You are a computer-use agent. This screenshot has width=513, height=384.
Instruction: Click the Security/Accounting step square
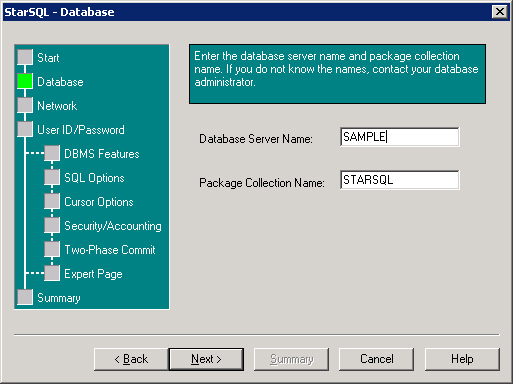(x=52, y=225)
